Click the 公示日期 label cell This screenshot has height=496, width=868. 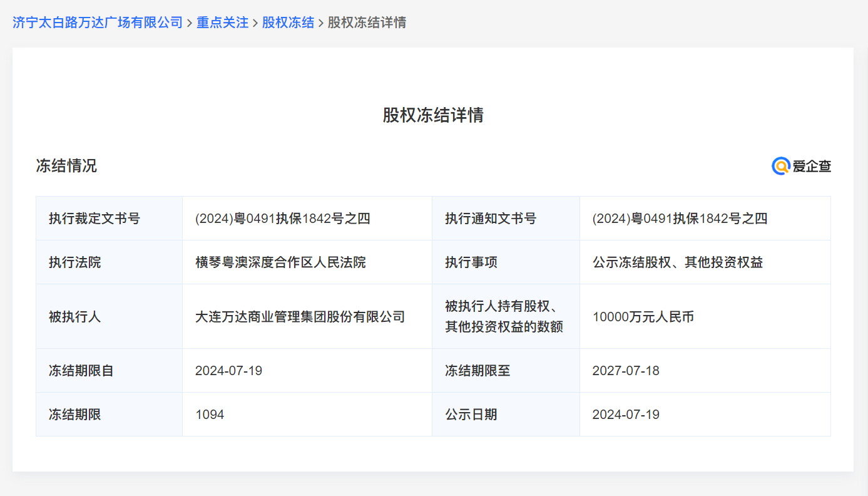[471, 415]
